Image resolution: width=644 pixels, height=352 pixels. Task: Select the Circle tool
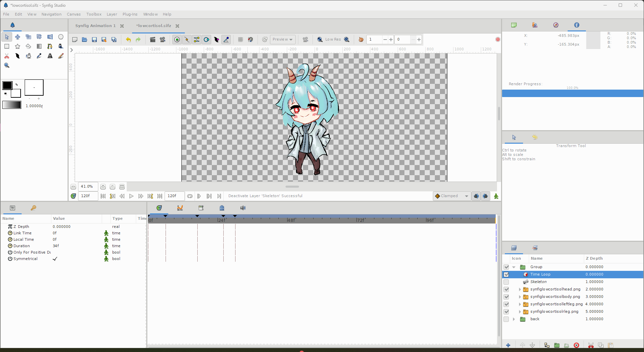(x=61, y=37)
